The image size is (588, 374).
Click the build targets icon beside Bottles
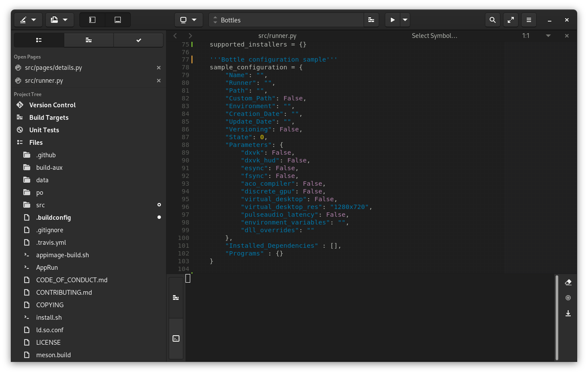click(371, 20)
